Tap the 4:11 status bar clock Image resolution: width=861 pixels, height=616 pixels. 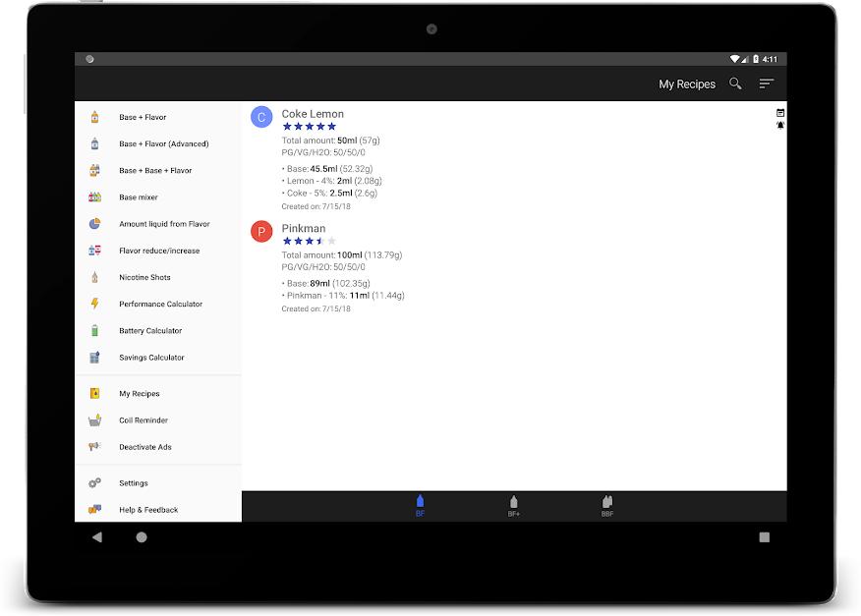click(770, 59)
